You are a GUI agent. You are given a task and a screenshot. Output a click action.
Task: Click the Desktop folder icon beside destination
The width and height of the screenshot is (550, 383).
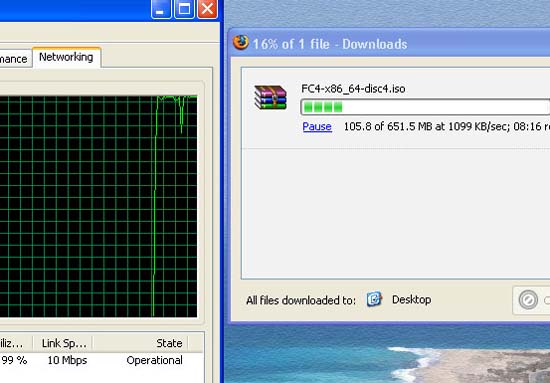click(374, 300)
